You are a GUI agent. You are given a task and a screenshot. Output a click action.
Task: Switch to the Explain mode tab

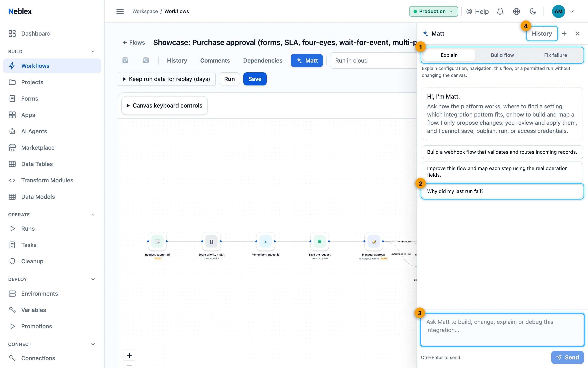point(449,55)
